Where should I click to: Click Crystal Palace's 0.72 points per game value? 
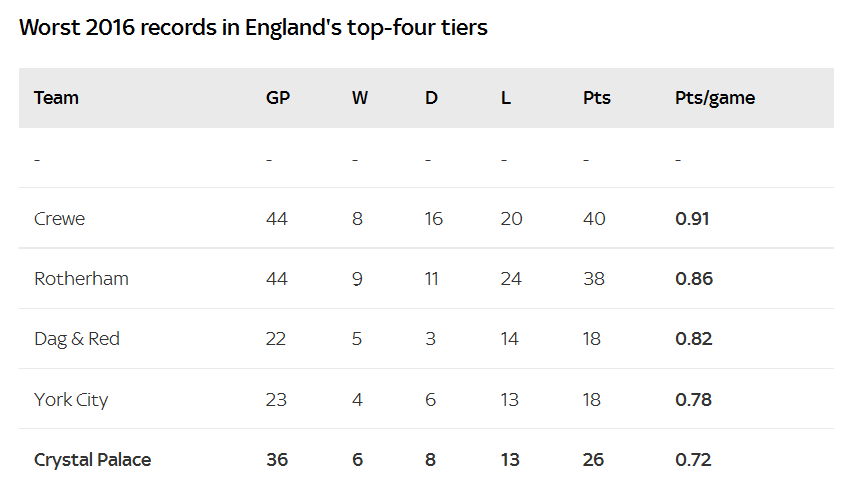coord(693,460)
